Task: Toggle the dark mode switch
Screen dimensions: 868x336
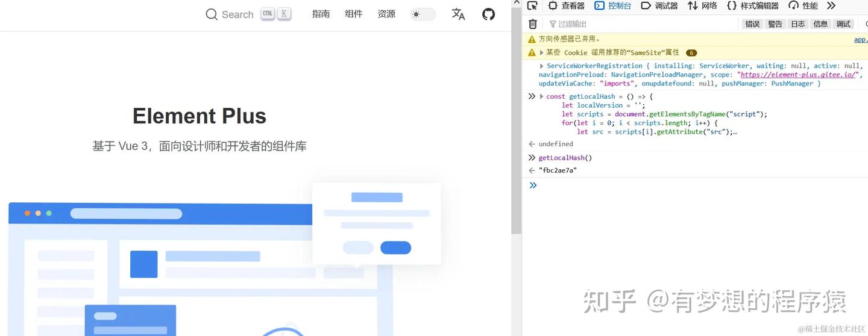Action: point(423,14)
